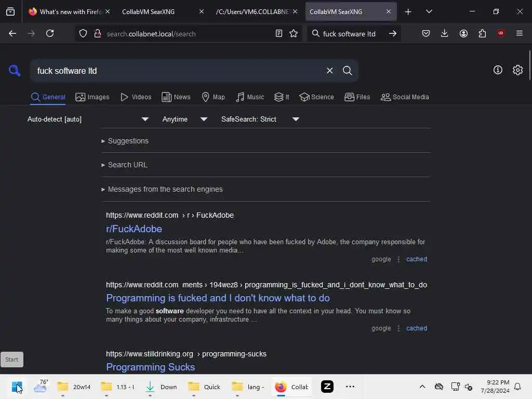Save page to Pocket icon
The width and height of the screenshot is (532, 399).
(426, 33)
